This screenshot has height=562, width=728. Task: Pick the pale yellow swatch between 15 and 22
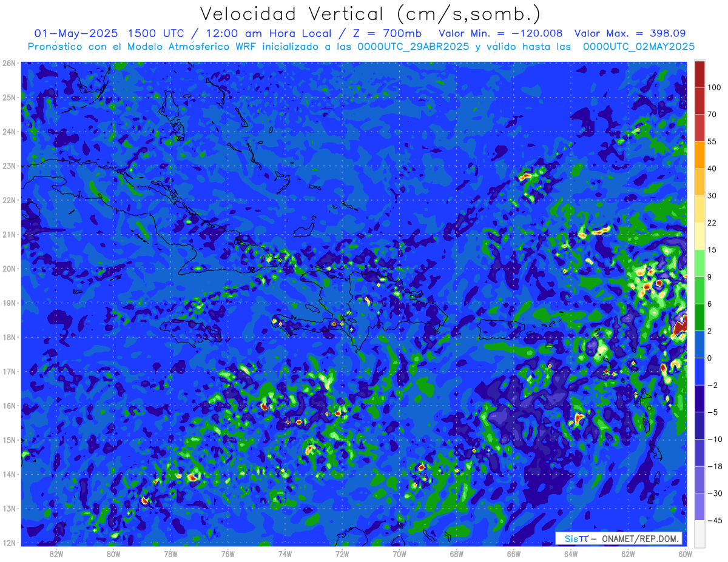pos(699,236)
